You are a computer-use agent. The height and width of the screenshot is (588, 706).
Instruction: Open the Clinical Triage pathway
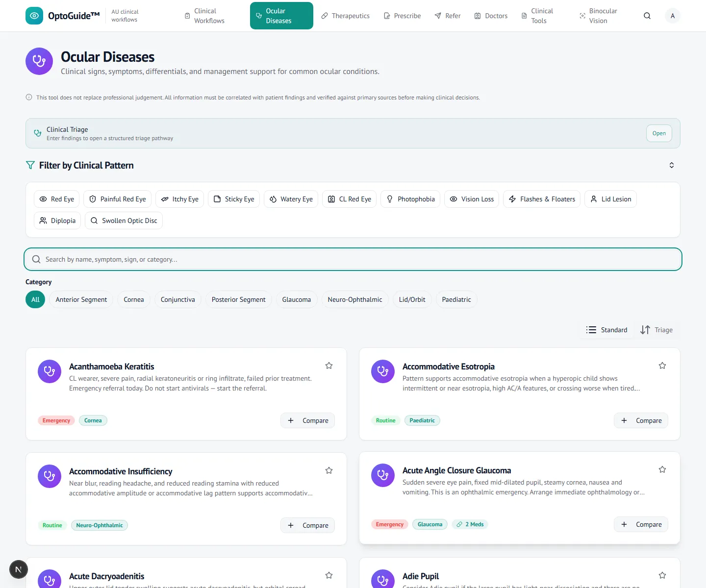[x=659, y=133]
